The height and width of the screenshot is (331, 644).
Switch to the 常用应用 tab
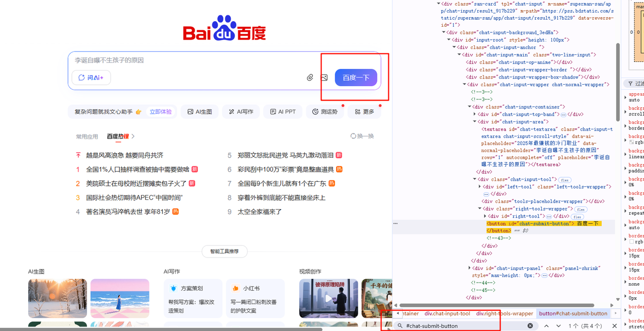[87, 137]
